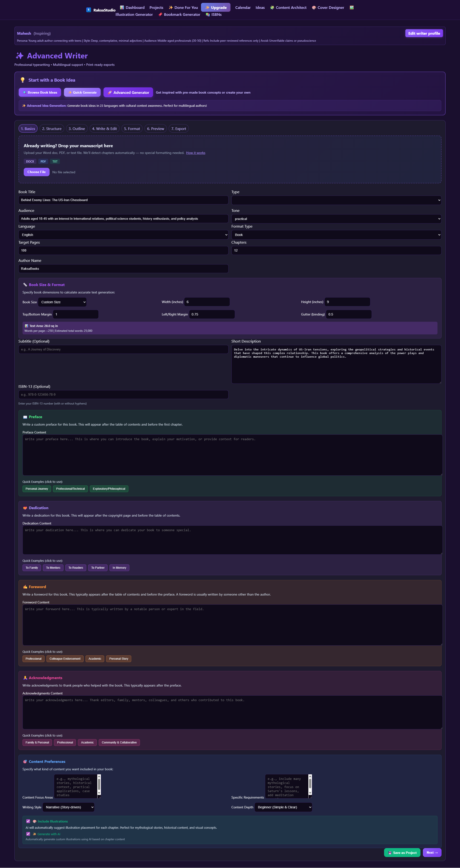Launch the Cover Designer
The height and width of the screenshot is (868, 460).
330,7
